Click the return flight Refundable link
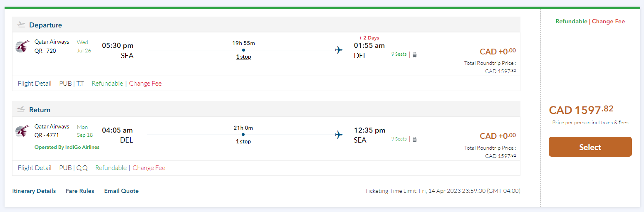Screen dimensions: 644x212 pyautogui.click(x=111, y=168)
